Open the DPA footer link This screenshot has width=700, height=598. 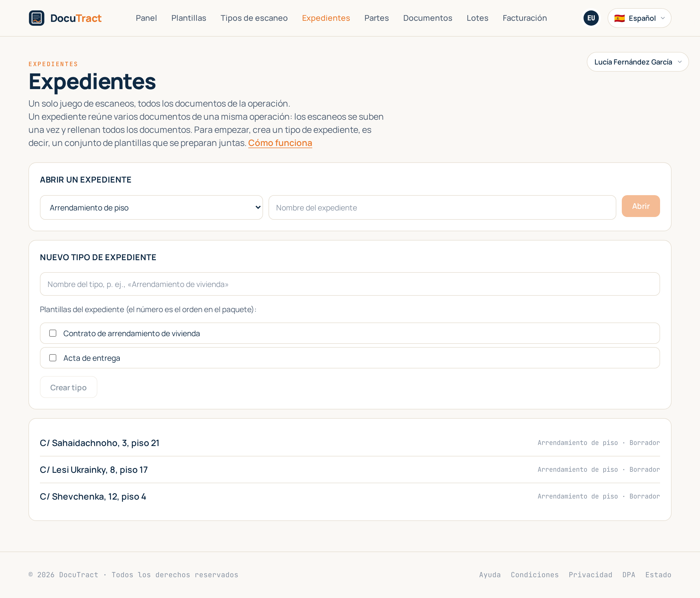click(629, 575)
